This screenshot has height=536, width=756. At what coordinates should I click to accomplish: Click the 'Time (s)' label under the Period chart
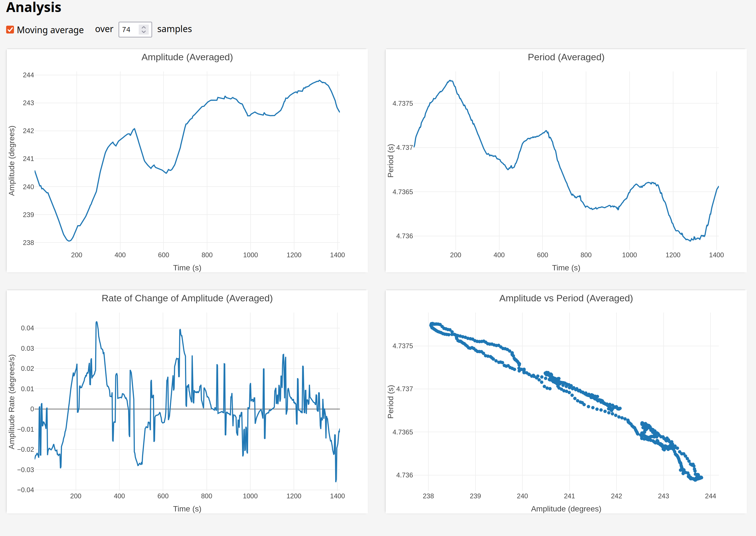tap(566, 268)
